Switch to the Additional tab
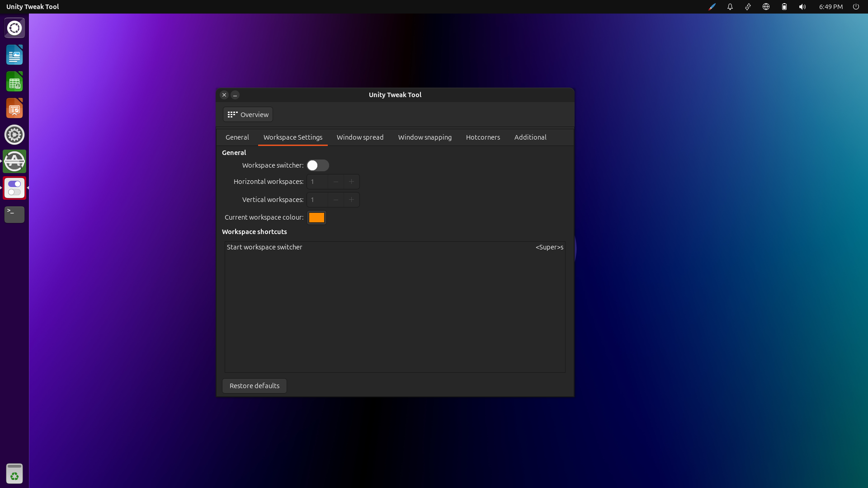Screen dimensions: 868x488 click(x=530, y=137)
